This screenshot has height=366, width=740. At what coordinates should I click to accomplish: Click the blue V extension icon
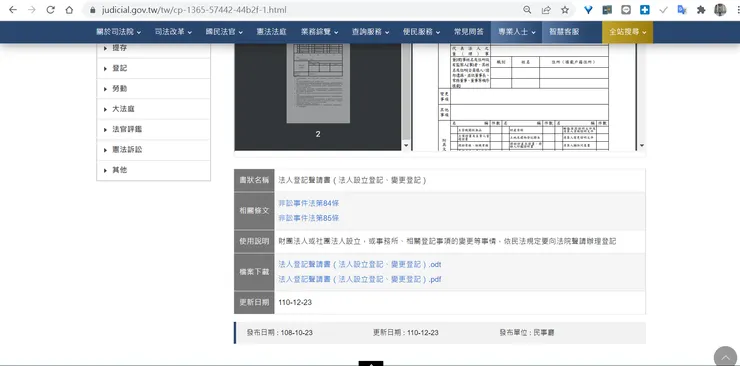click(588, 10)
